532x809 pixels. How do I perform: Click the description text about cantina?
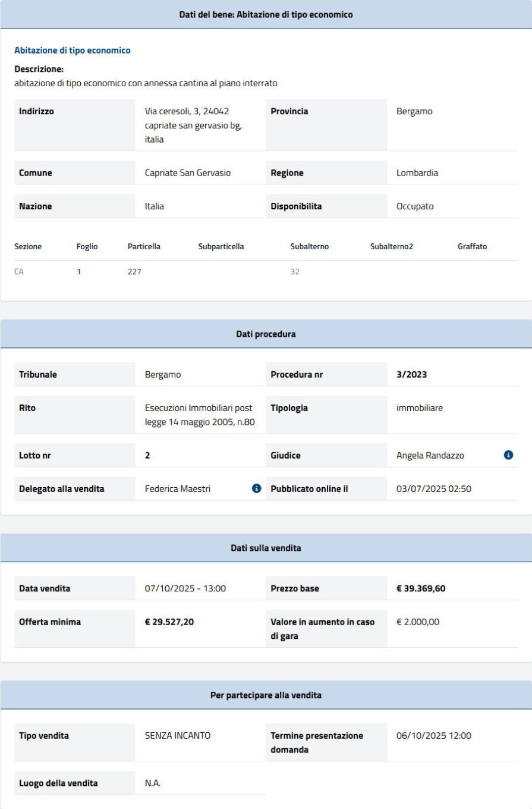point(146,83)
